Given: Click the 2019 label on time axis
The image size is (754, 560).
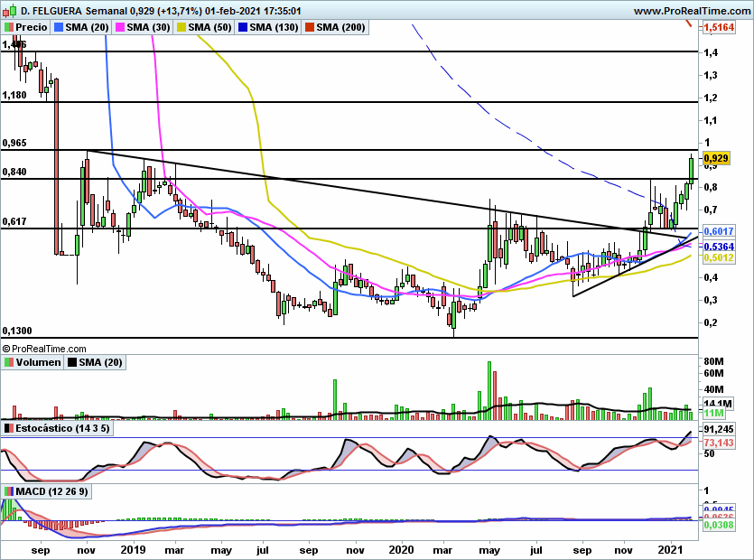Looking at the screenshot, I should [x=134, y=550].
